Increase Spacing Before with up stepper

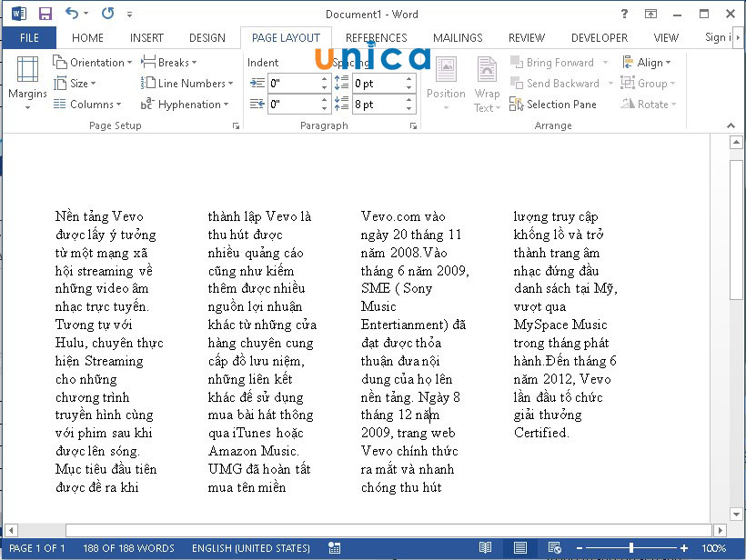point(409,79)
